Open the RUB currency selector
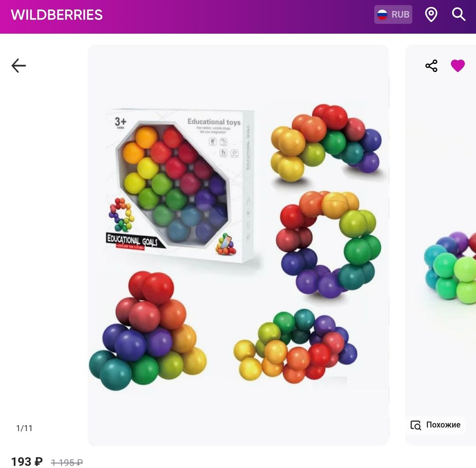Image resolution: width=476 pixels, height=468 pixels. (x=393, y=14)
